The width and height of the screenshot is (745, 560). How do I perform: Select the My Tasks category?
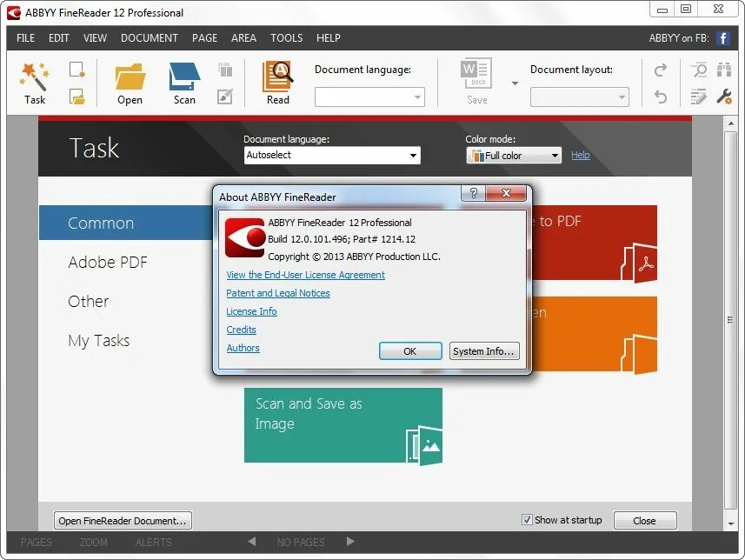99,340
